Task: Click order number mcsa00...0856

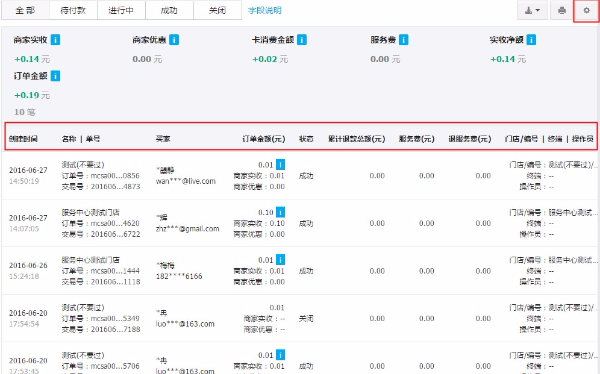Action: pos(115,176)
